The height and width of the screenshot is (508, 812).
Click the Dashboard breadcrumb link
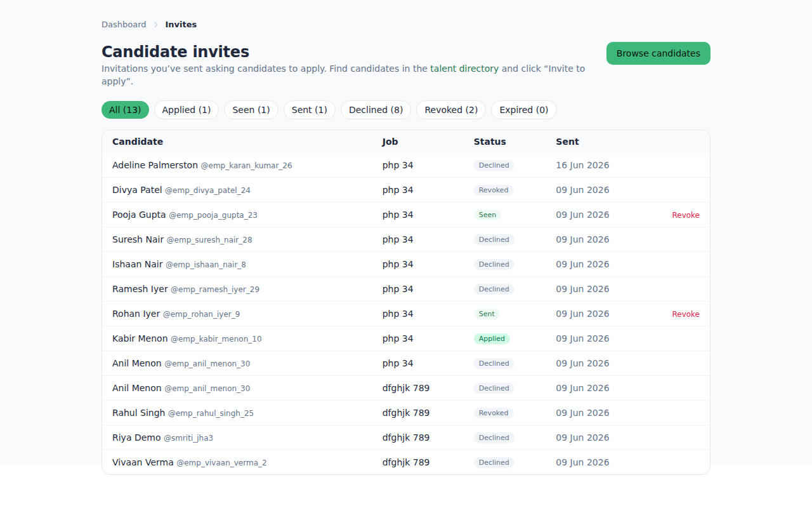[124, 25]
